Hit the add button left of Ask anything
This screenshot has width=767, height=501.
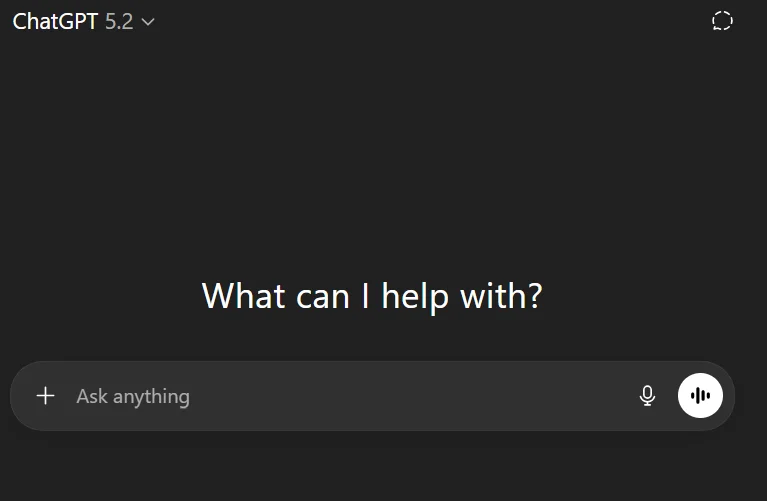click(45, 396)
